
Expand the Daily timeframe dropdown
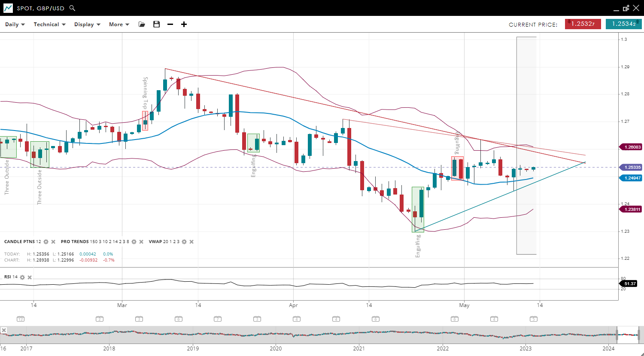[15, 24]
